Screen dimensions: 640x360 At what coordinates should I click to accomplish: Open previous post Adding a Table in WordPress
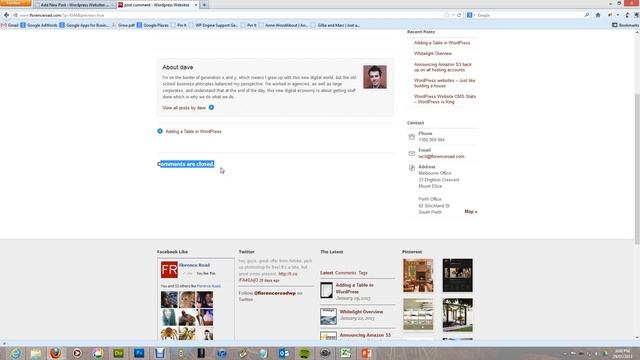click(x=193, y=131)
